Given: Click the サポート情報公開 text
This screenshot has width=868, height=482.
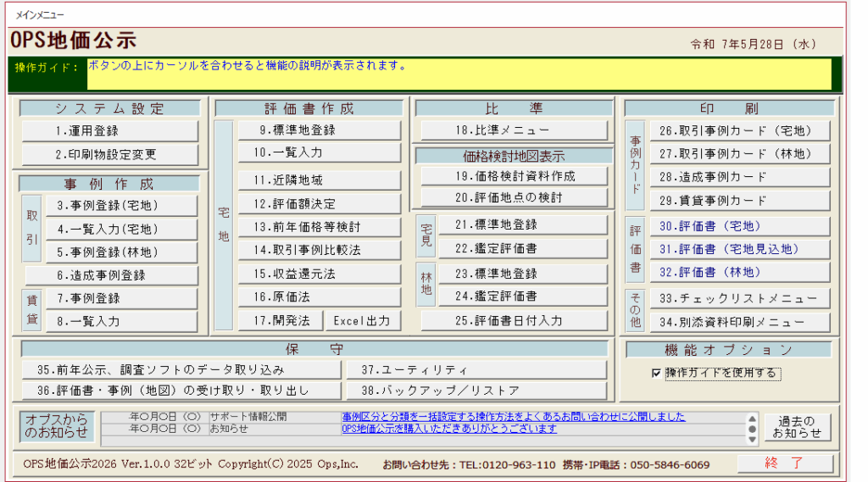Looking at the screenshot, I should 248,417.
